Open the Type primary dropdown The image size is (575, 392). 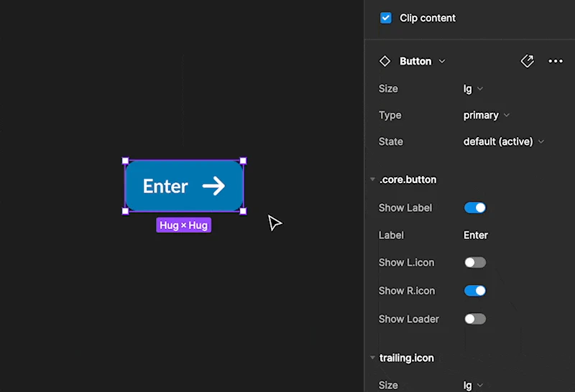487,115
